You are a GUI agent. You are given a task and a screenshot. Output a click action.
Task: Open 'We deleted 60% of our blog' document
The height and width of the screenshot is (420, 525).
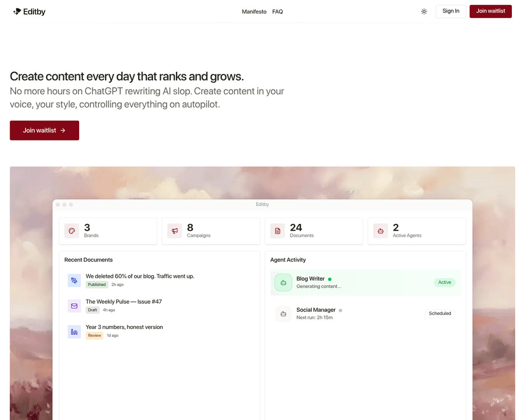(x=140, y=276)
